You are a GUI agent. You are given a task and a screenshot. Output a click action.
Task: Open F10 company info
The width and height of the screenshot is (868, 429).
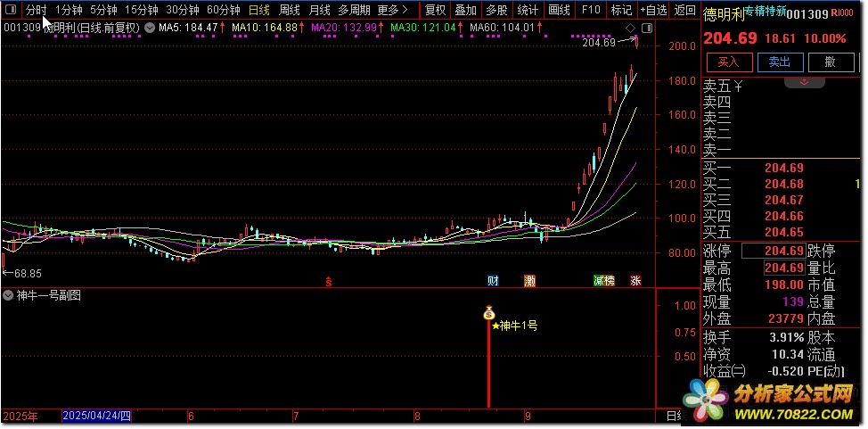(591, 10)
